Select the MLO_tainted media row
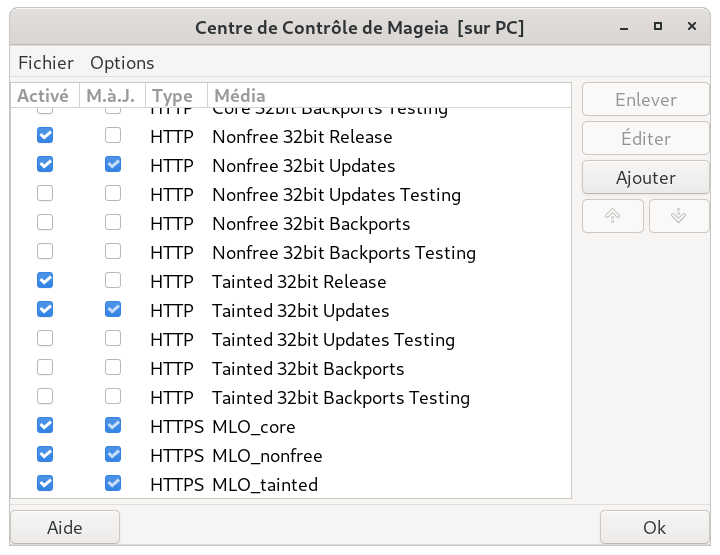 pos(291,484)
